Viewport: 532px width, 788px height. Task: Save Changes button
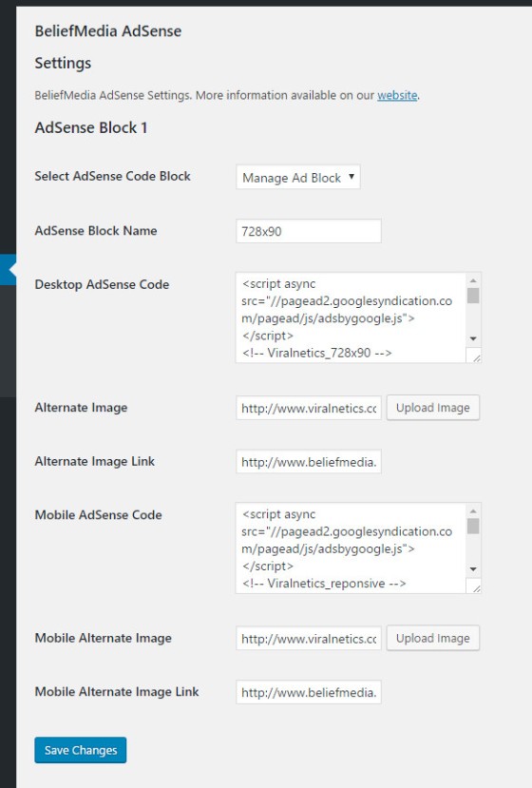click(x=81, y=750)
